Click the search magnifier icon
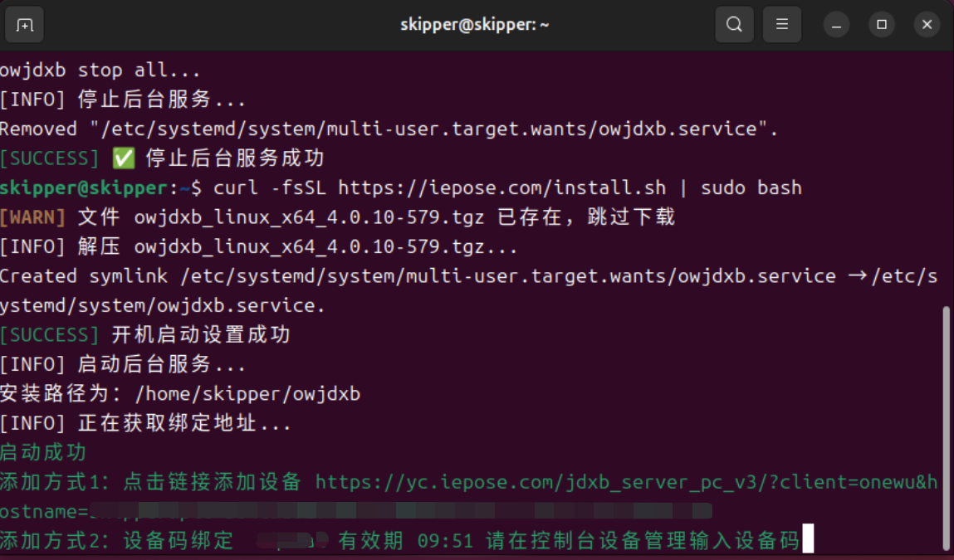The image size is (954, 560). coord(734,25)
